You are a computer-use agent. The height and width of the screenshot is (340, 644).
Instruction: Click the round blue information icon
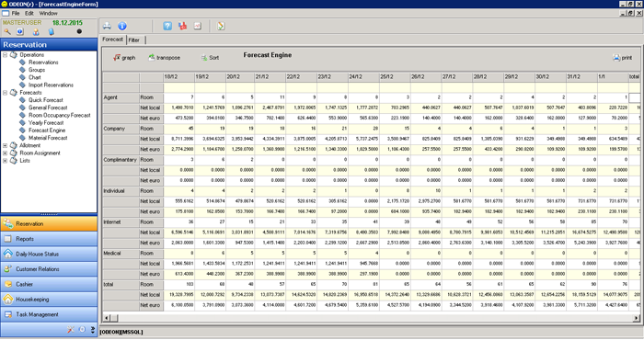point(122,27)
